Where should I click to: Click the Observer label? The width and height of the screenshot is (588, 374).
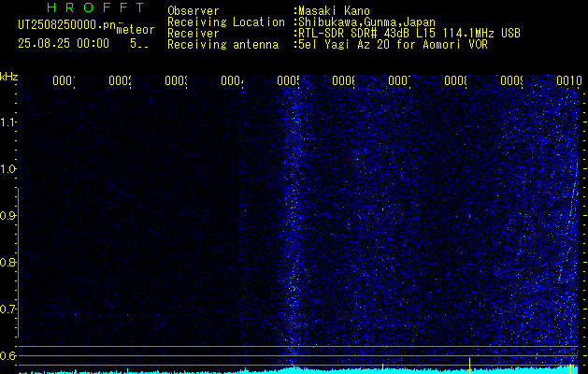click(x=194, y=11)
